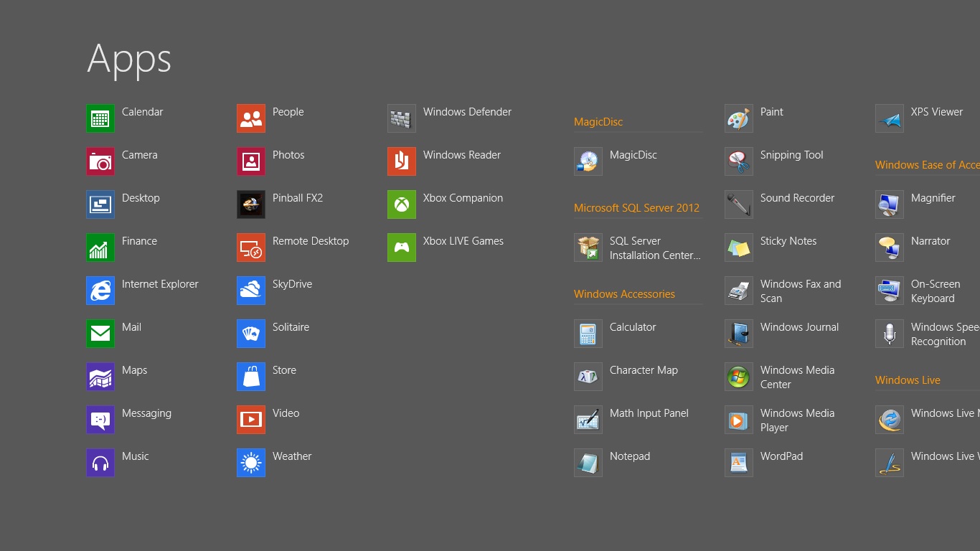980x551 pixels.
Task: Launch WordPad icon
Action: click(x=739, y=463)
